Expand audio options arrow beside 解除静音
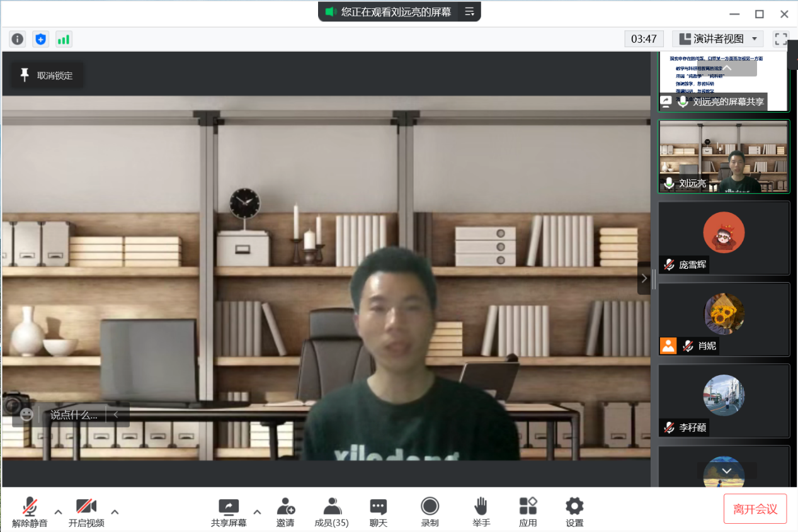The image size is (798, 532). pyautogui.click(x=58, y=511)
